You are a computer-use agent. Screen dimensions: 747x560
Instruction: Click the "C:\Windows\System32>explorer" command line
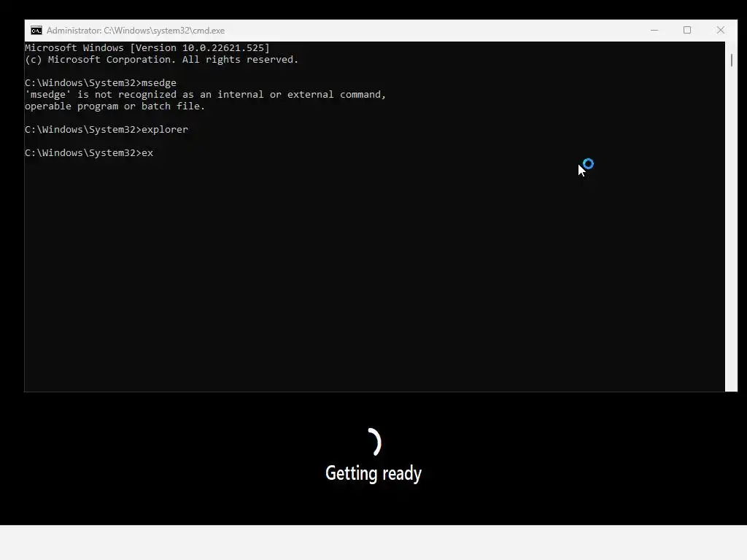tap(107, 130)
